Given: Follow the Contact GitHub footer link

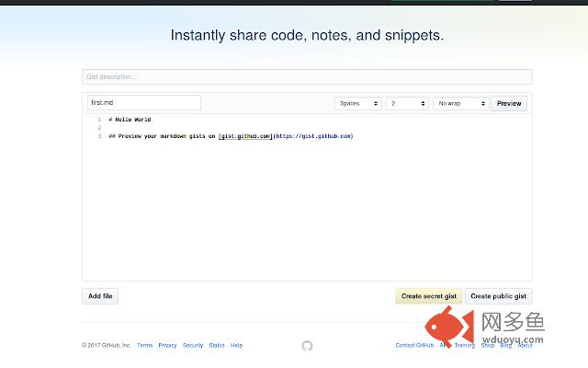Looking at the screenshot, I should tap(414, 346).
